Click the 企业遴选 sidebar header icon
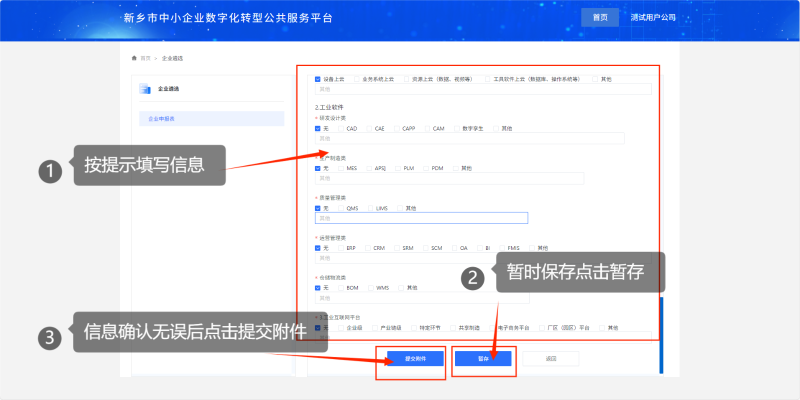This screenshot has width=800, height=400. click(143, 89)
